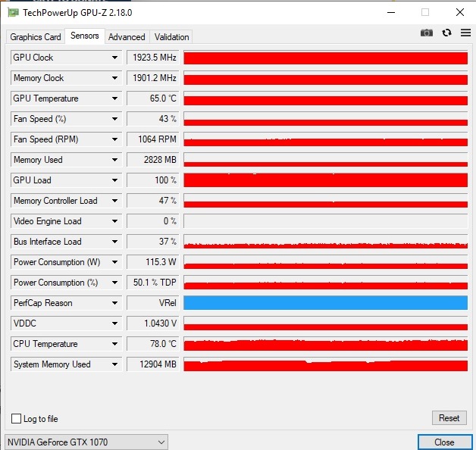
Task: Select the Sensors tab
Action: (85, 36)
